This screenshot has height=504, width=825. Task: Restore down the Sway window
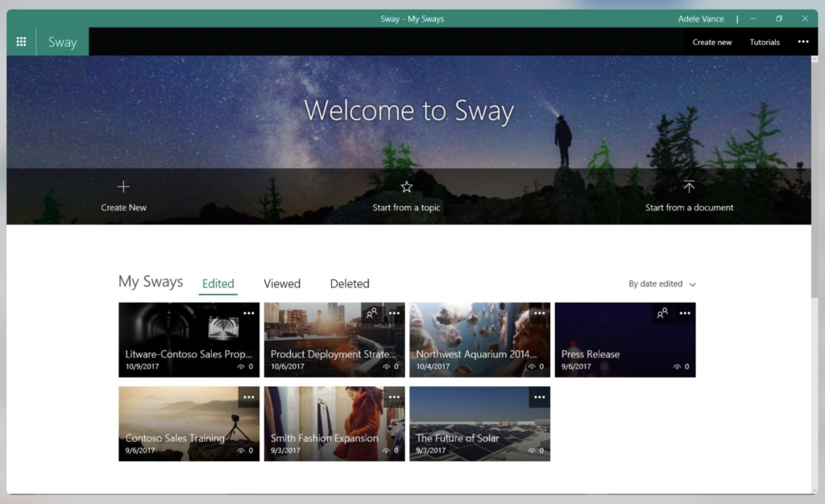coord(779,19)
